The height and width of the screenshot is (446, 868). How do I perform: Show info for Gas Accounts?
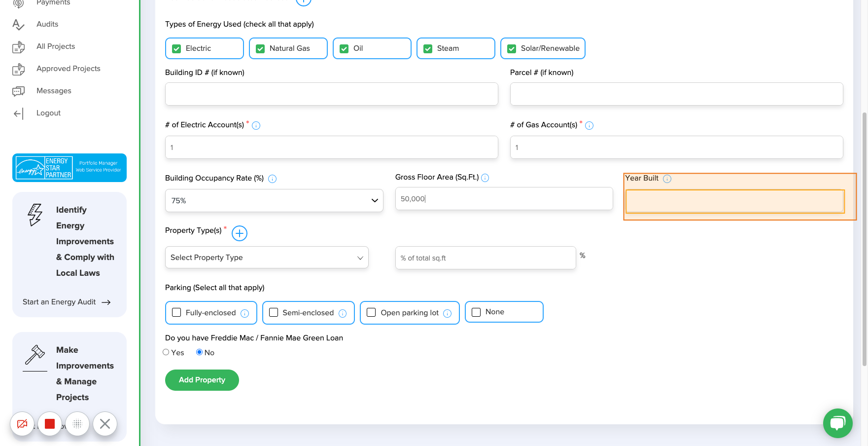pyautogui.click(x=589, y=125)
